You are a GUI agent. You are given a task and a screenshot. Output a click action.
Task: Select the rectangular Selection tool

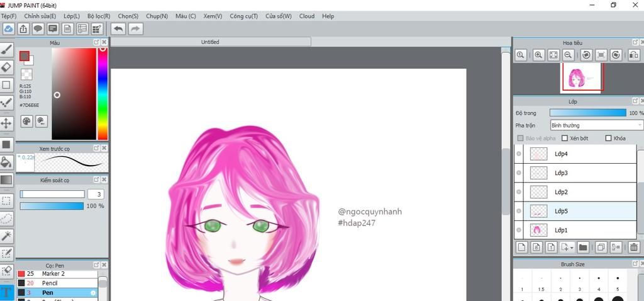(x=6, y=201)
